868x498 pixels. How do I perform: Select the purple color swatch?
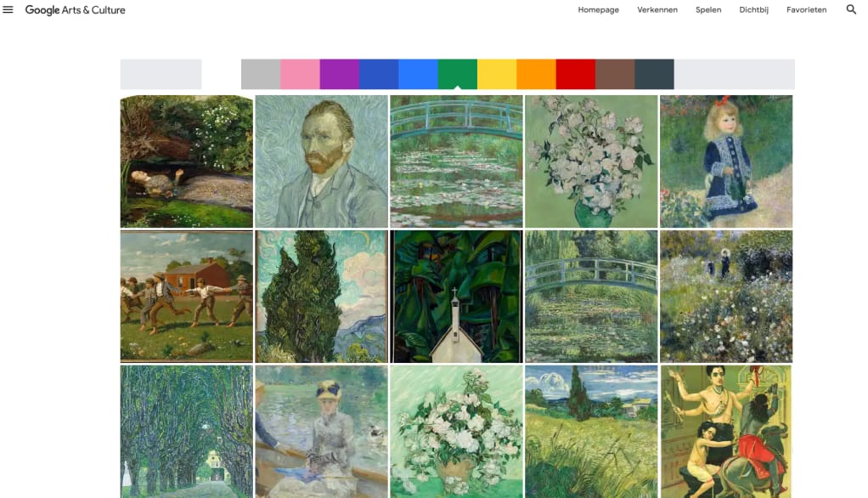[340, 74]
